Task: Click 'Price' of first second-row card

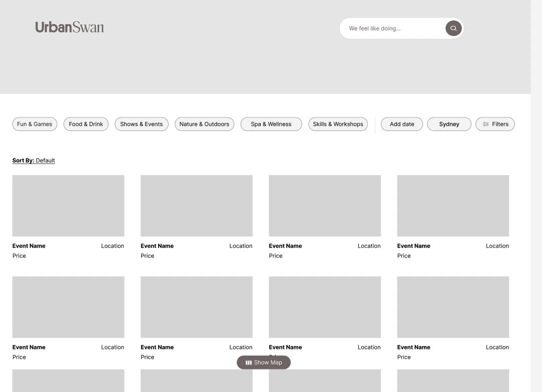Action: tap(19, 357)
